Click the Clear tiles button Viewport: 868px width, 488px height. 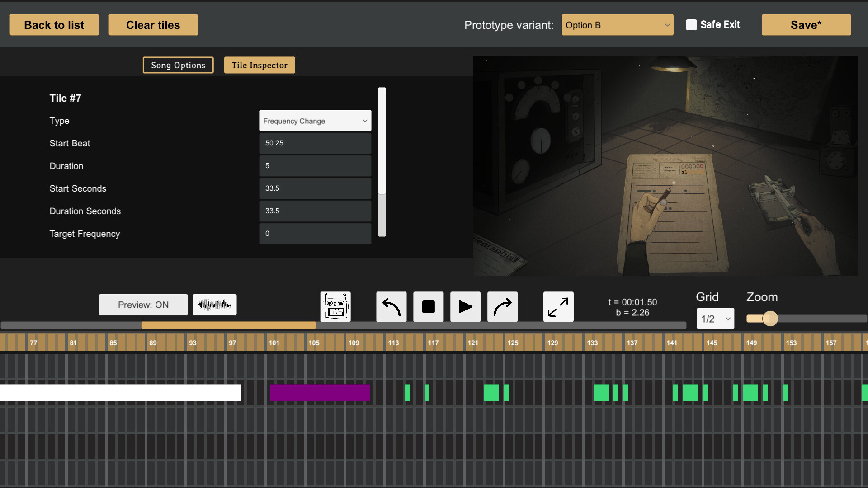(x=153, y=25)
